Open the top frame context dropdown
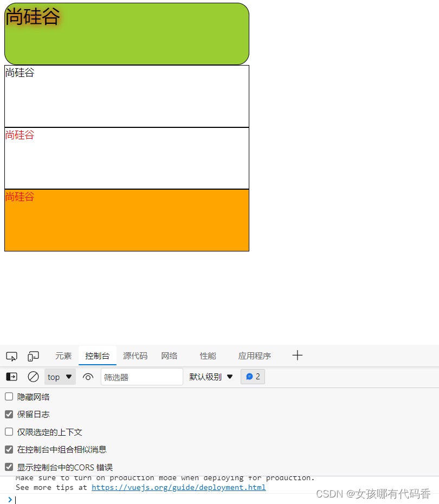 (x=60, y=377)
